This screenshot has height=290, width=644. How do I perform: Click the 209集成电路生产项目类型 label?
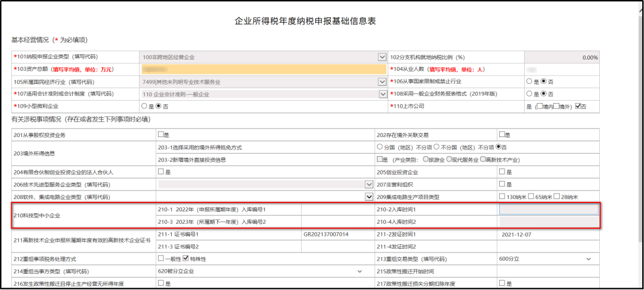click(408, 197)
